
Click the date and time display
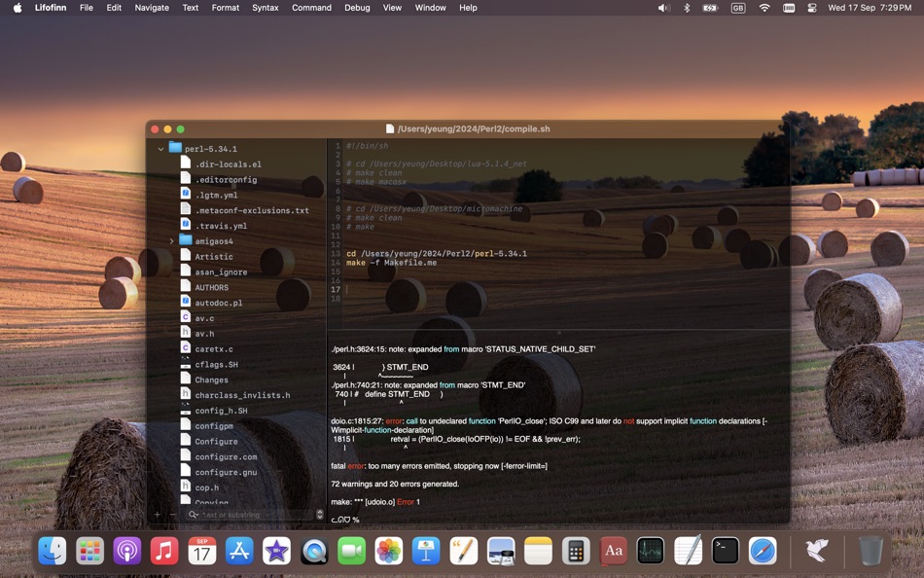[870, 8]
